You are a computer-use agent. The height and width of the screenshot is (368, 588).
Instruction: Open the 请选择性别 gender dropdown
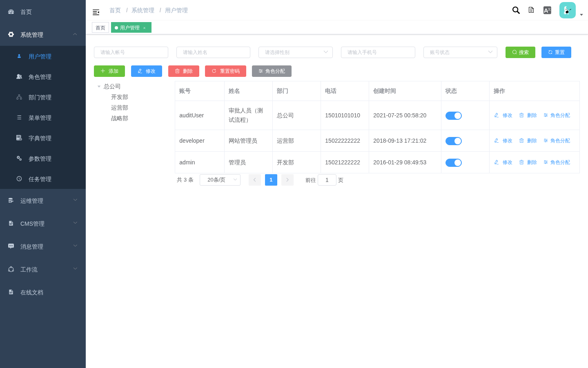click(296, 52)
